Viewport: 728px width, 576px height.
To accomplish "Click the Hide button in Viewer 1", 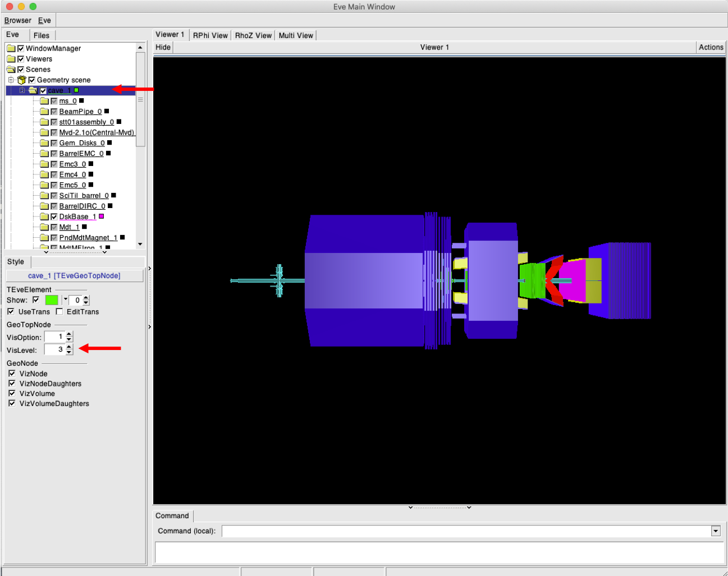I will pyautogui.click(x=163, y=48).
